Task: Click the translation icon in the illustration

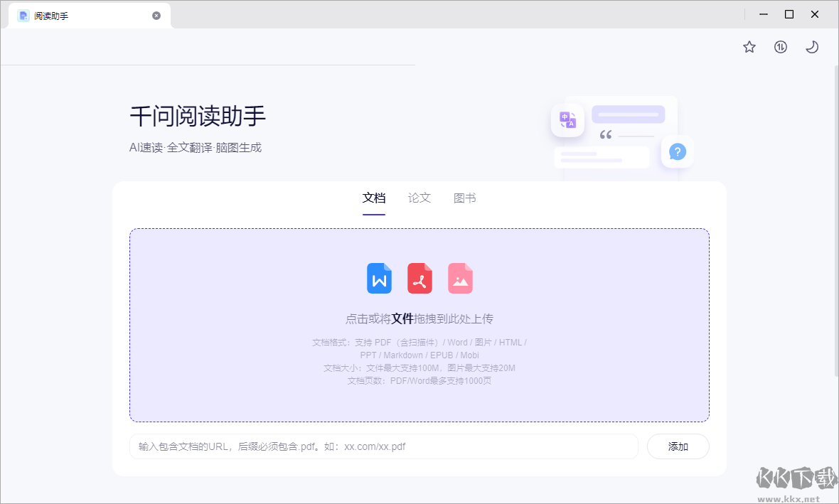Action: click(567, 120)
